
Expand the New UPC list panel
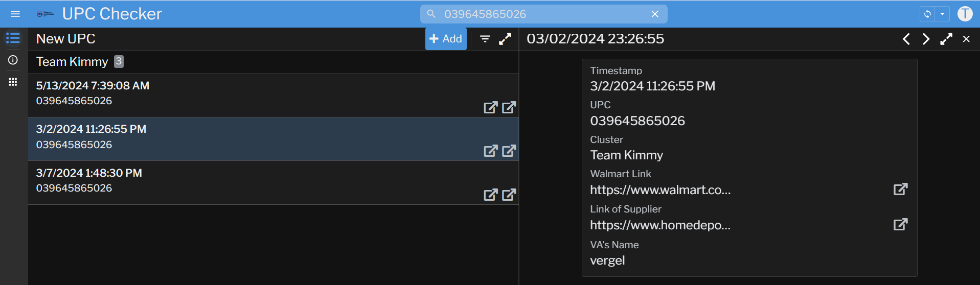pyautogui.click(x=505, y=39)
